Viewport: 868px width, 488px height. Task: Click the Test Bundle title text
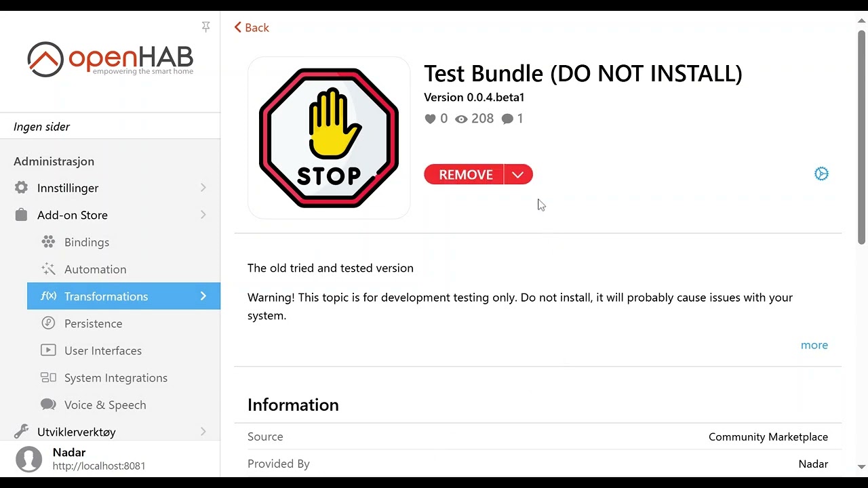click(x=583, y=73)
